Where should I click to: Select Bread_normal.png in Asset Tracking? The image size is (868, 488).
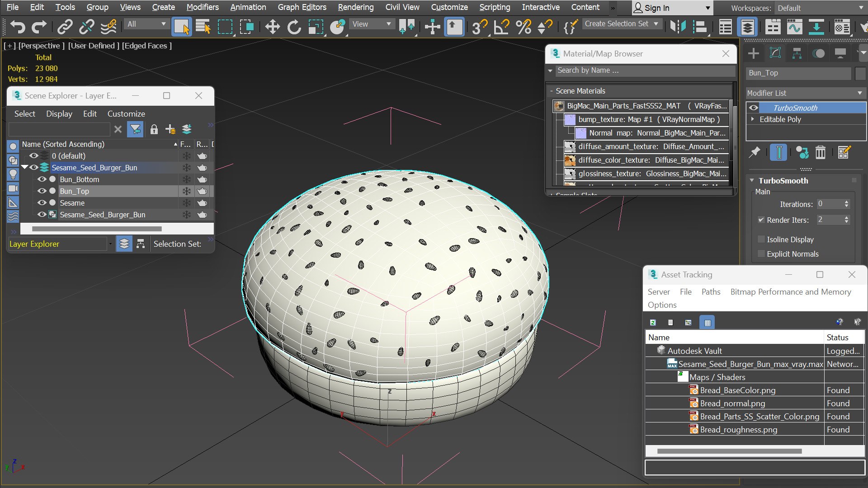click(732, 404)
